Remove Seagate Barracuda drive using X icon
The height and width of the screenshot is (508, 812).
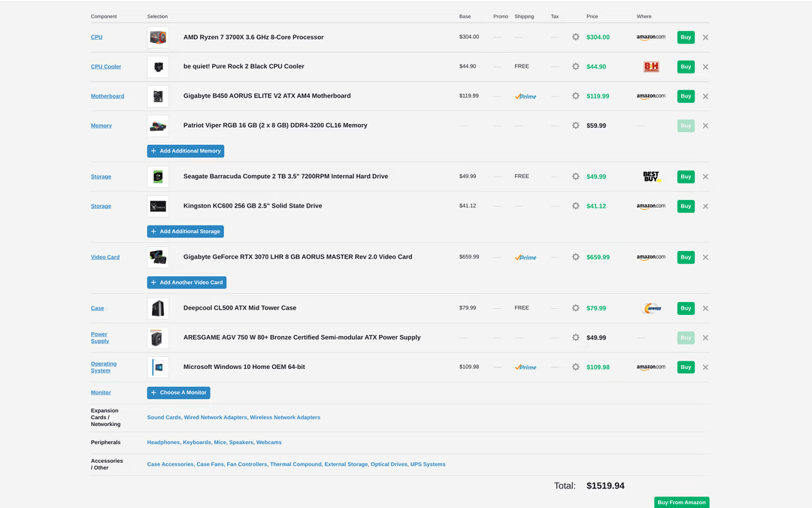705,177
